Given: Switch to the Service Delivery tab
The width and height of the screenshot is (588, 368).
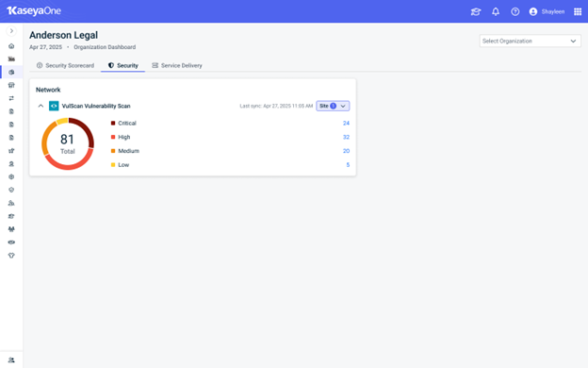Looking at the screenshot, I should coord(177,65).
